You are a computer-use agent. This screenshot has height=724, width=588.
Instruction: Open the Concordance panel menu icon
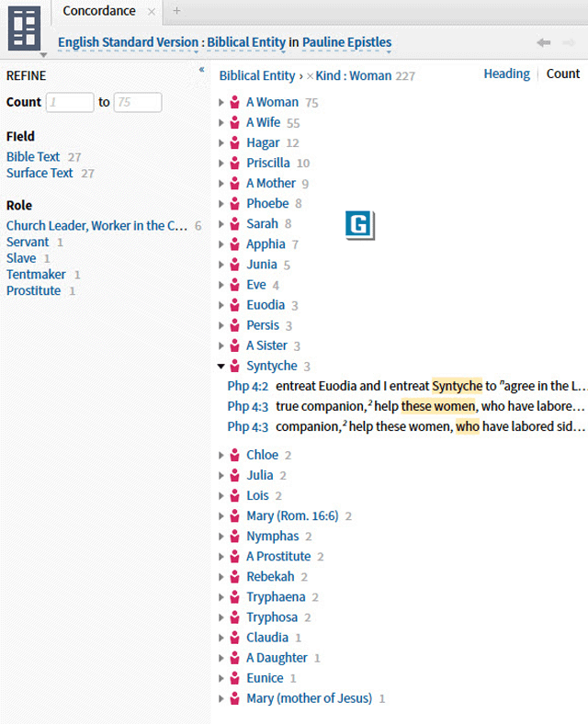click(25, 28)
